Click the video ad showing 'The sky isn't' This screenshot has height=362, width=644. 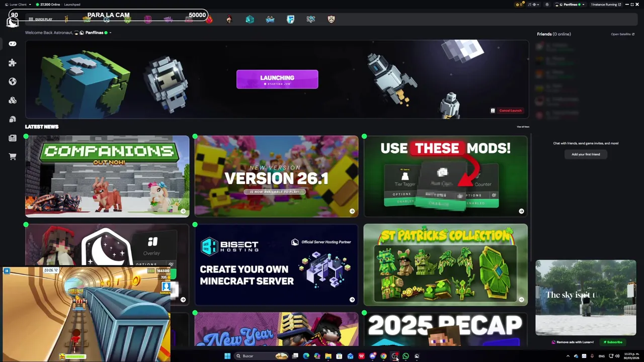(586, 297)
